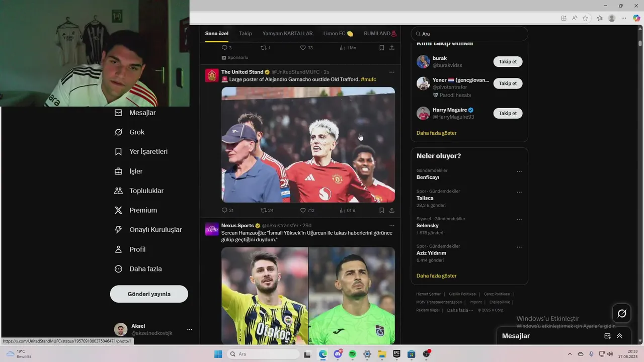Viewport: 644px width, 362px height.
Task: Expand footer Daha fazla links
Action: (x=460, y=310)
